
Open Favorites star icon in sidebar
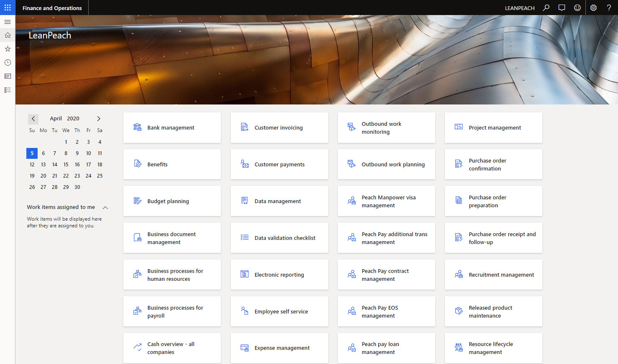[8, 49]
